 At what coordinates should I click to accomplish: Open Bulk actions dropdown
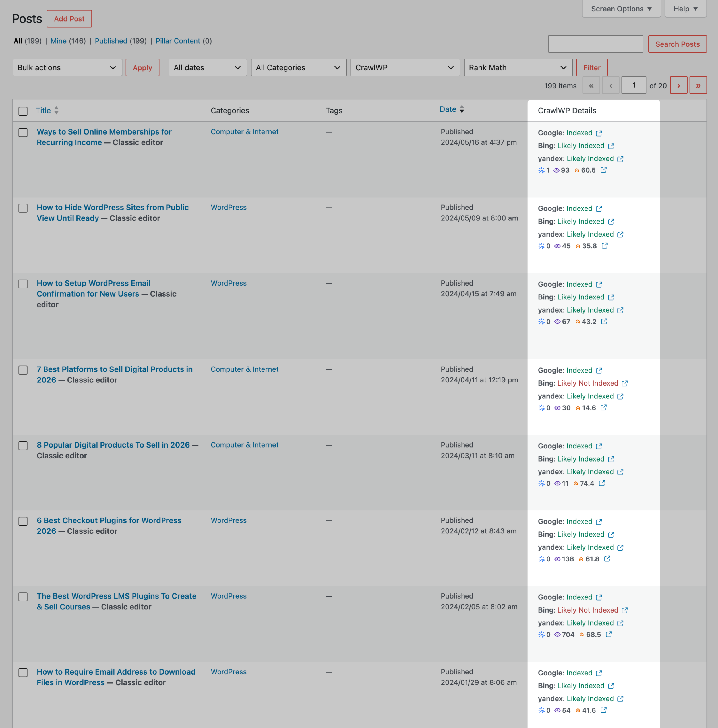pyautogui.click(x=67, y=67)
